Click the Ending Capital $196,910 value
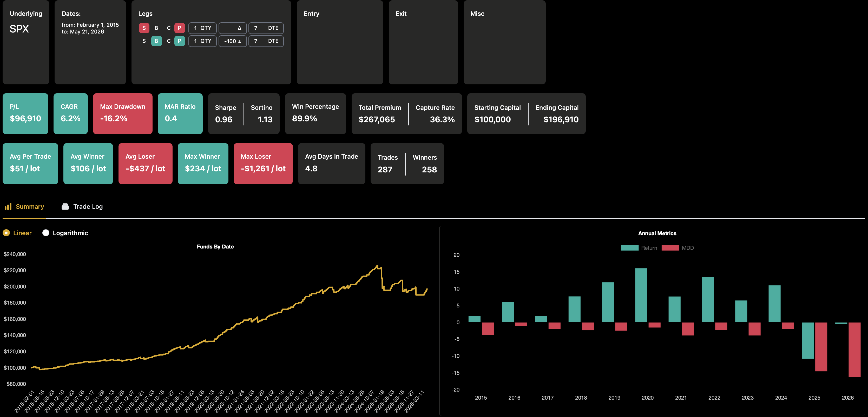This screenshot has width=868, height=417. pyautogui.click(x=561, y=119)
